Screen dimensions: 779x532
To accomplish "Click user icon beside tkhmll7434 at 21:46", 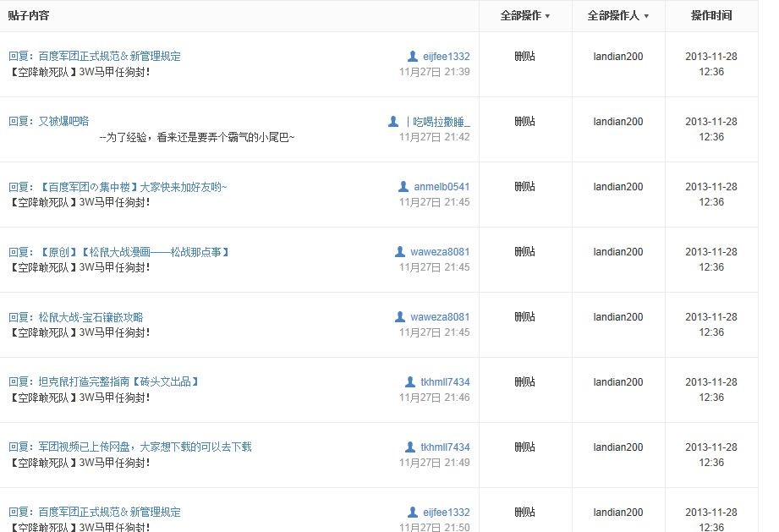I will coord(410,381).
